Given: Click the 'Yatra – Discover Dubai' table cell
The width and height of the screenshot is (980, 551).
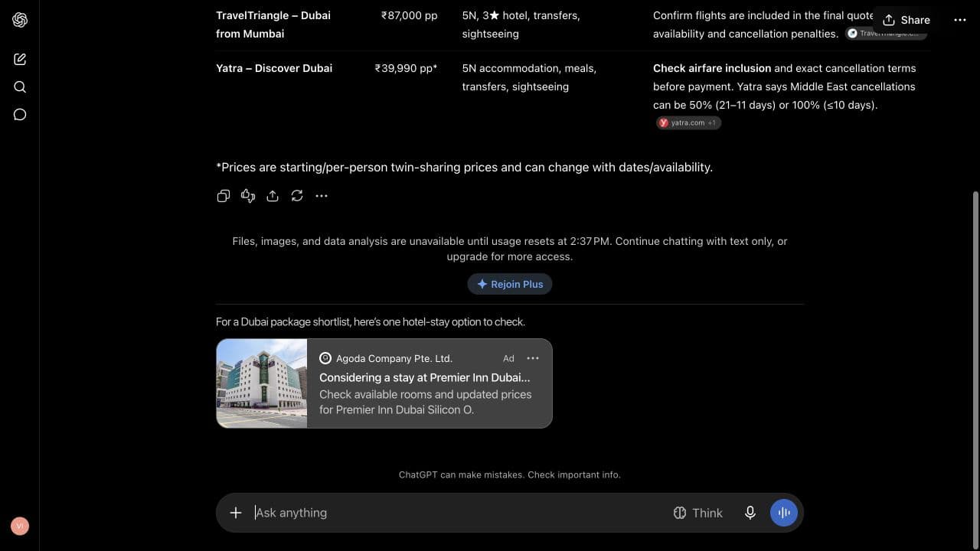Looking at the screenshot, I should [274, 68].
